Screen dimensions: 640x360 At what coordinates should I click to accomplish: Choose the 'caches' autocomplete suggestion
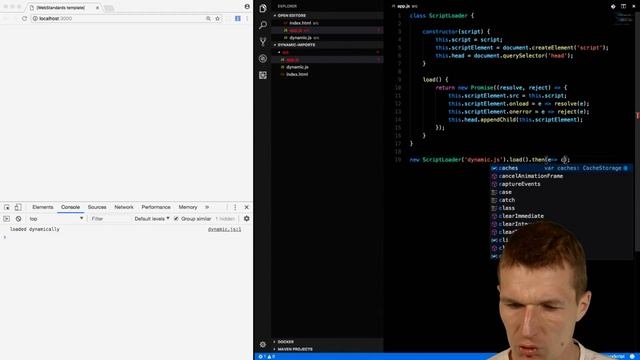pyautogui.click(x=562, y=168)
